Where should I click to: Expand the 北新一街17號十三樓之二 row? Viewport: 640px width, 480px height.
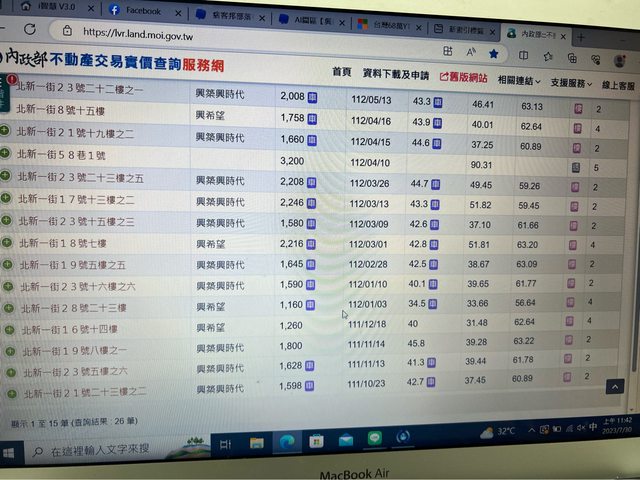[x=7, y=202]
